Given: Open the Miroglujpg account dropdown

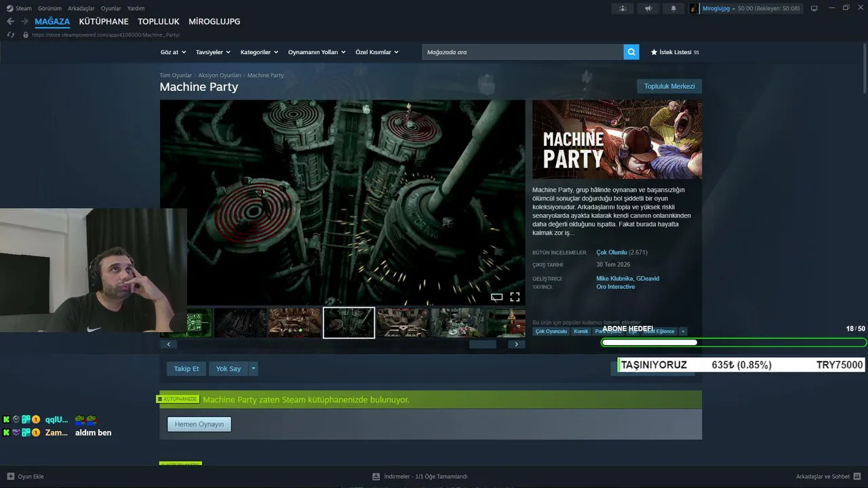Looking at the screenshot, I should click(x=719, y=8).
